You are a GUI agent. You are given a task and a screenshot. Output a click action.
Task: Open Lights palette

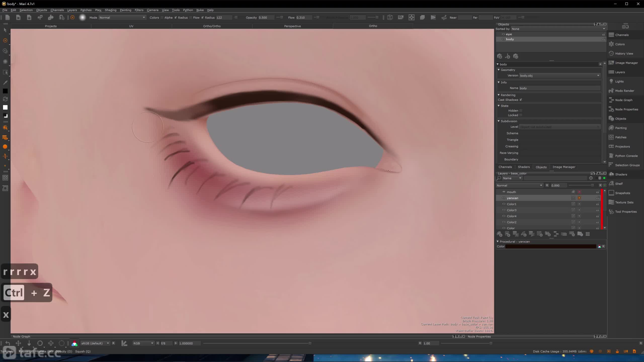click(x=619, y=81)
